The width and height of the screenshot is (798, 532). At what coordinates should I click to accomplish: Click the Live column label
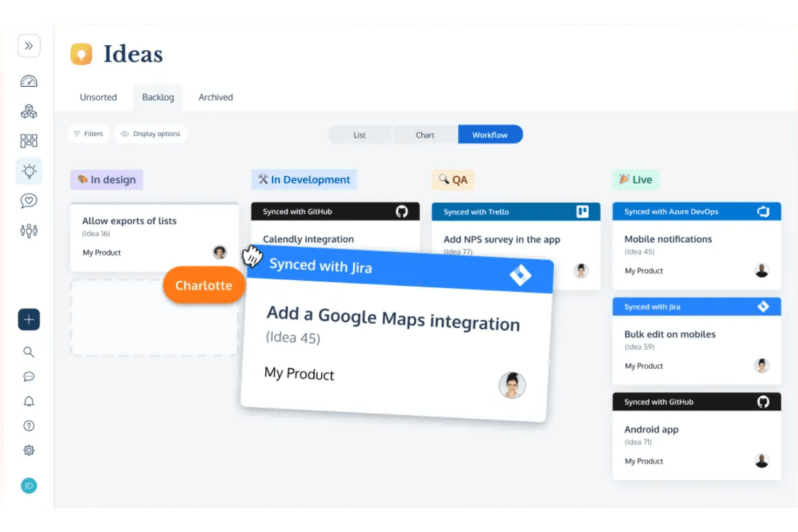636,180
